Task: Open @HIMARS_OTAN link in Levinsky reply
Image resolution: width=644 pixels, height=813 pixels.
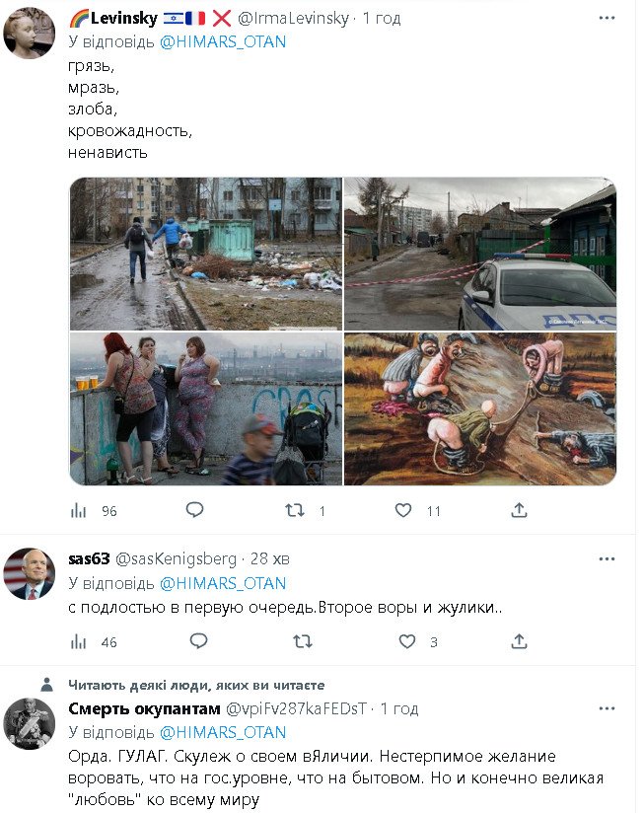Action: click(x=223, y=41)
